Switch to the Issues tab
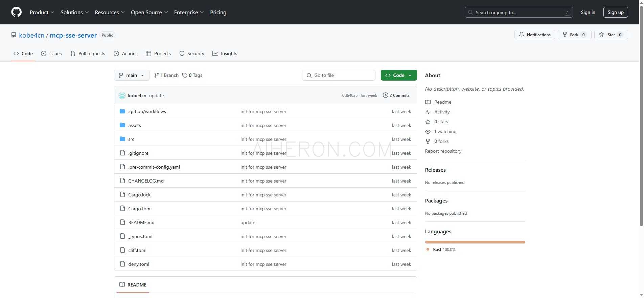644x298 pixels. pyautogui.click(x=51, y=54)
